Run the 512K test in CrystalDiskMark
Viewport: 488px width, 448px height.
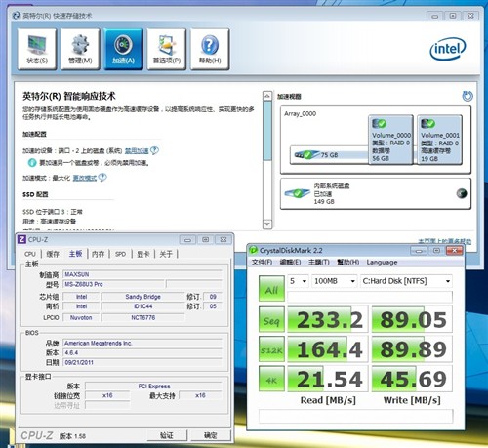pos(271,349)
